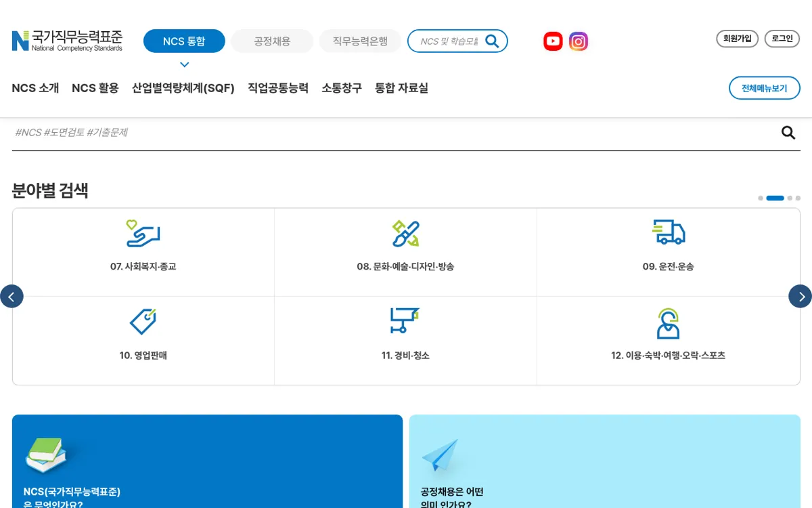Select the 영업판매 price tag icon
Image resolution: width=812 pixels, height=508 pixels.
pyautogui.click(x=143, y=321)
